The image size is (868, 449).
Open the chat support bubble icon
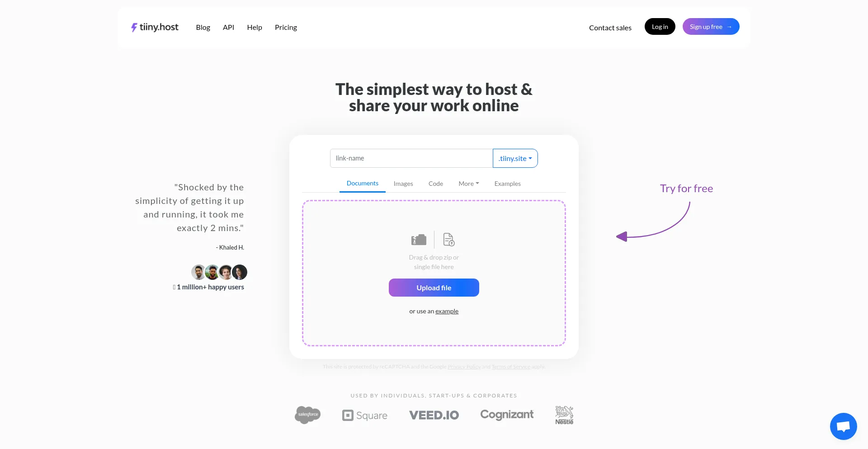pos(843,426)
